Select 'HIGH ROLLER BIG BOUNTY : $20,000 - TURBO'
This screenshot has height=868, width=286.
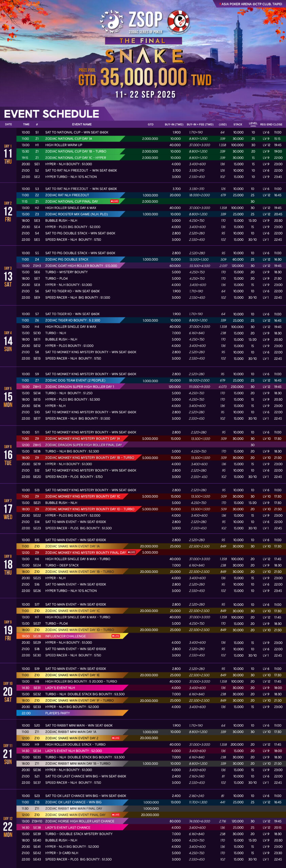click(81, 681)
